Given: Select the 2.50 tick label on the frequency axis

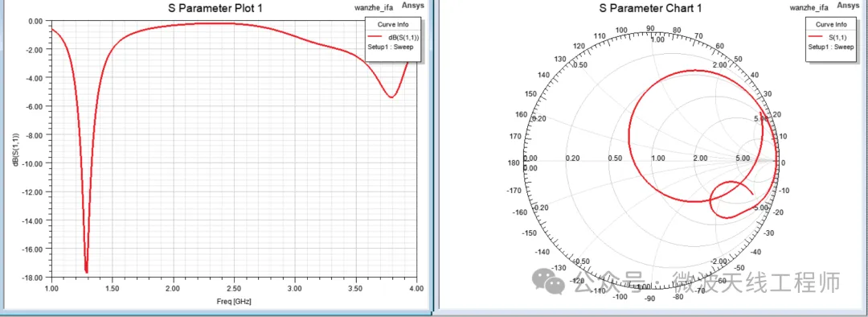Looking at the screenshot, I should point(234,289).
